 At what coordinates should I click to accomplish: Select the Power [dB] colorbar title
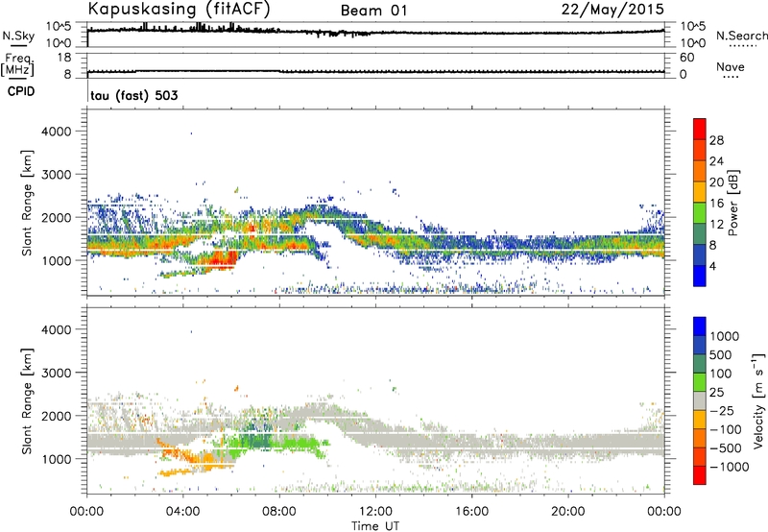(x=733, y=203)
